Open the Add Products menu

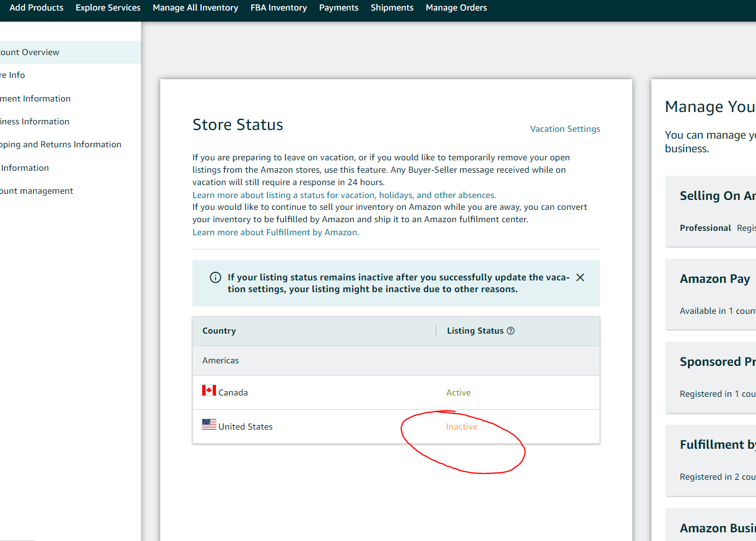(x=37, y=7)
